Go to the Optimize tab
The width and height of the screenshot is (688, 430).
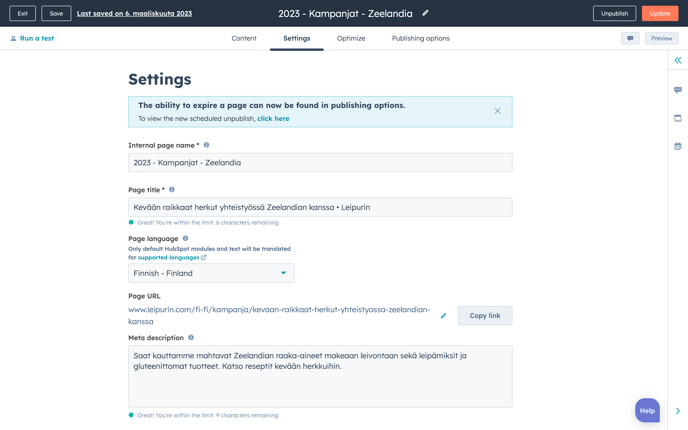click(351, 38)
